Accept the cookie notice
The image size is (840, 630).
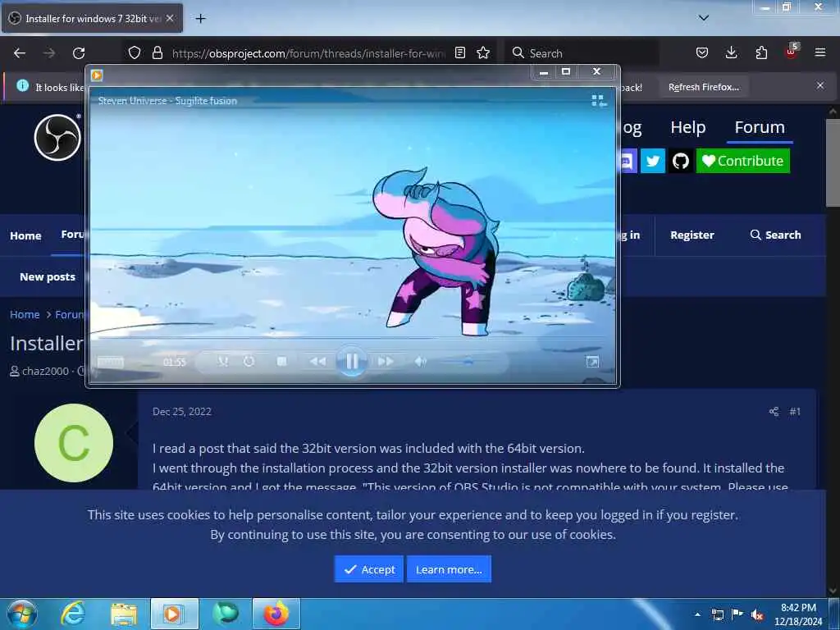coord(368,569)
